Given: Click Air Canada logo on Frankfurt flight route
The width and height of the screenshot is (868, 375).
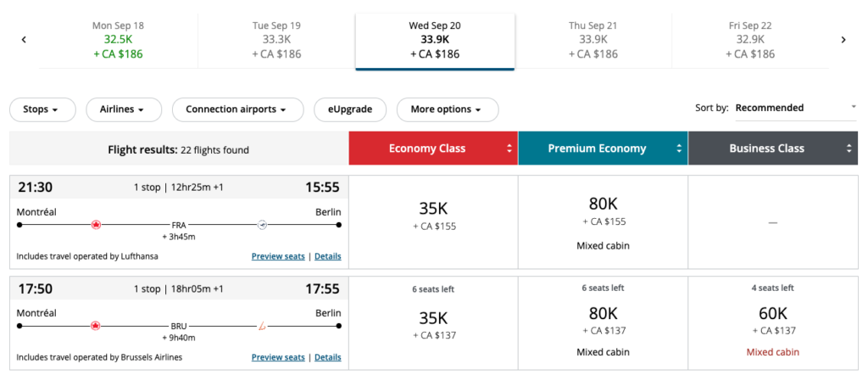Looking at the screenshot, I should 96,225.
